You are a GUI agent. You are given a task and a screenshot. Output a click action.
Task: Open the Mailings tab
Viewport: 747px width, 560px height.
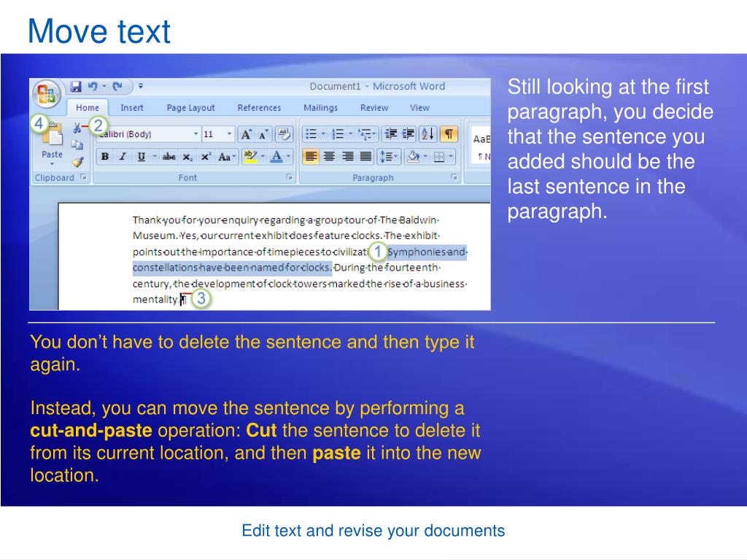(x=320, y=108)
